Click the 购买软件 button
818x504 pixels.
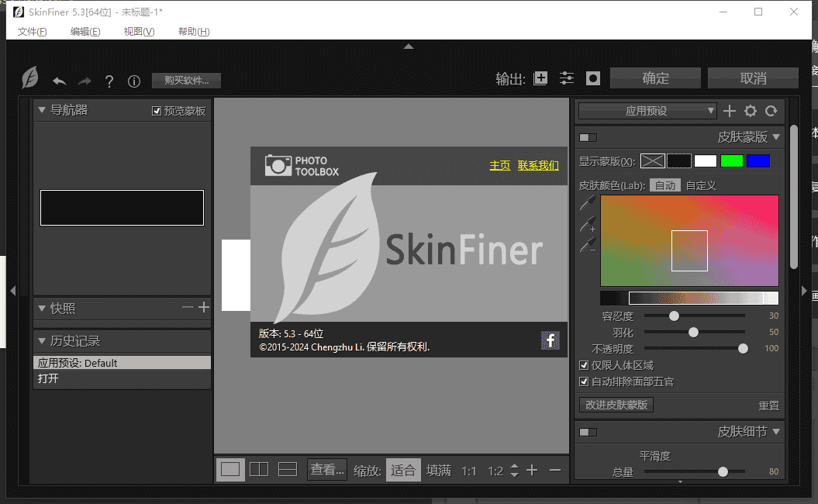[x=186, y=81]
